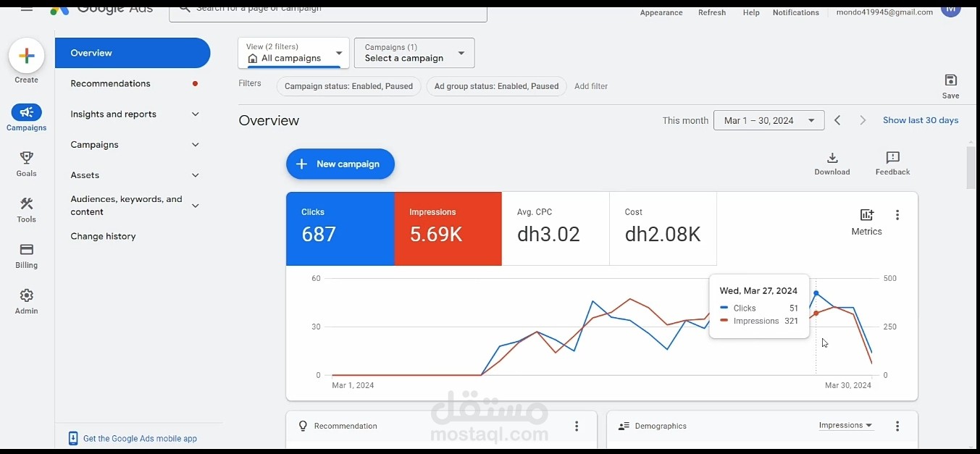Select the red Impressions metric tile
Viewport: 980px width, 454px height.
pos(448,229)
